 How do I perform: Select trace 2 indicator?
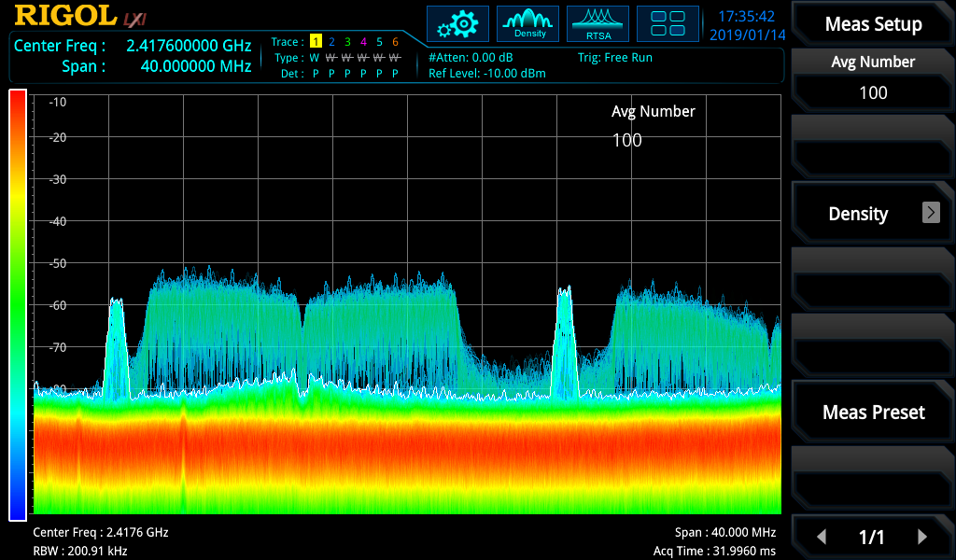(x=331, y=41)
